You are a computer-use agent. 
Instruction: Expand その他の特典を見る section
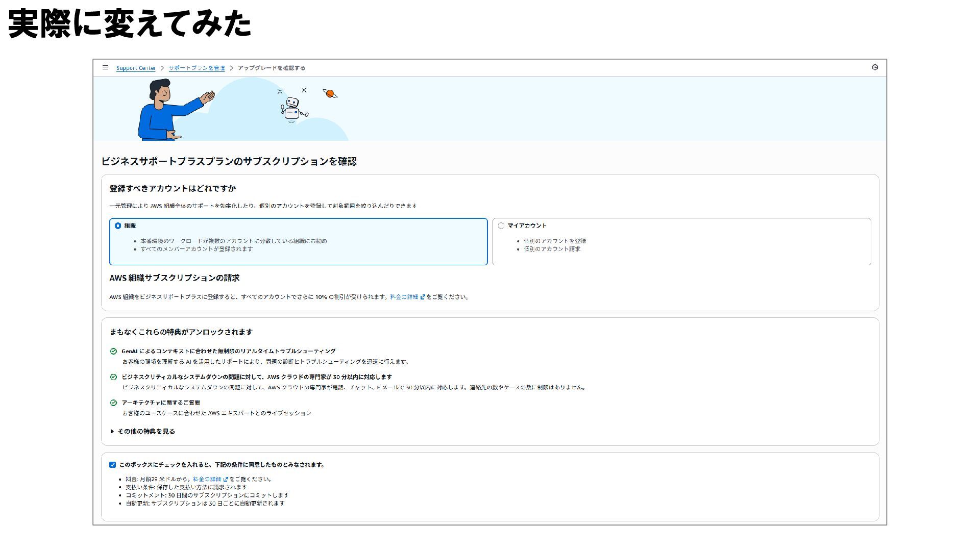point(143,432)
